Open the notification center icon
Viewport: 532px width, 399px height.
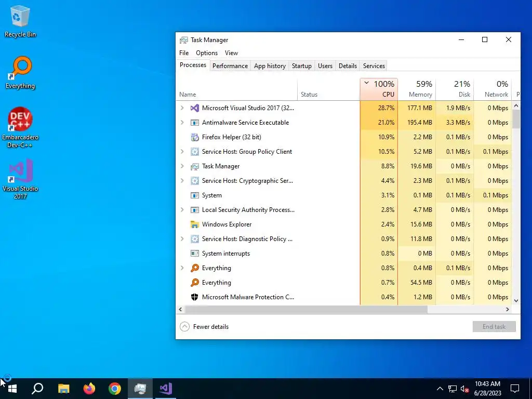[515, 389]
